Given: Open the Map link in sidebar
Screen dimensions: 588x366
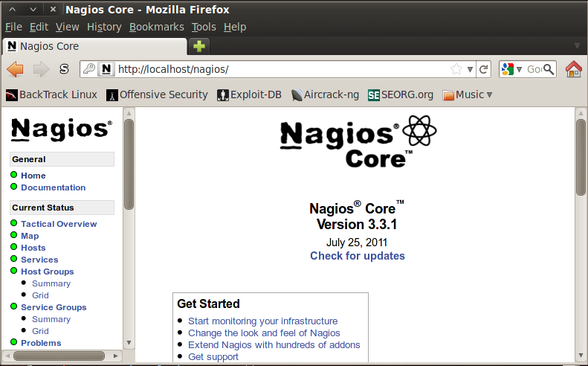Looking at the screenshot, I should coord(30,236).
